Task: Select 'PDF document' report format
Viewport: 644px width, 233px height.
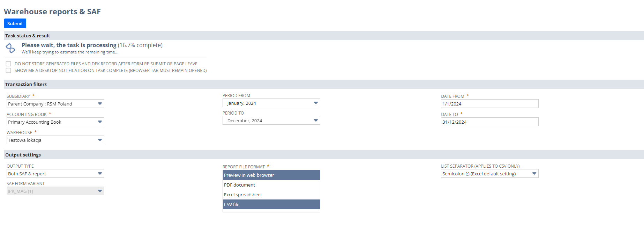Action: point(271,185)
